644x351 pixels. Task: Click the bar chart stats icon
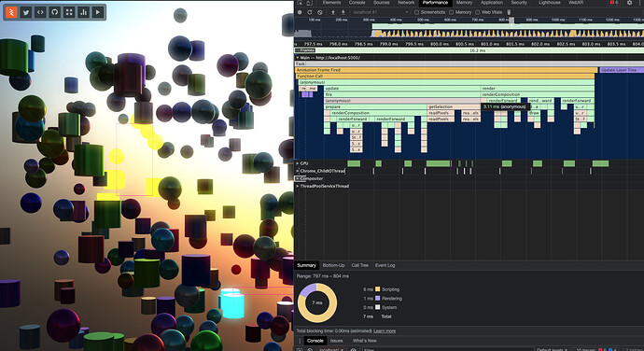pos(83,12)
